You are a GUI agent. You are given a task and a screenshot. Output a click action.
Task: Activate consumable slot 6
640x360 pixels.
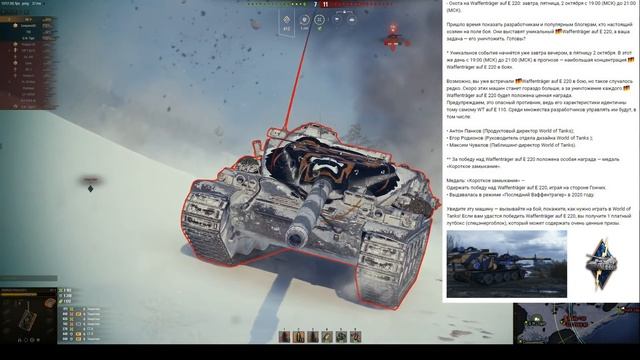coord(356,337)
